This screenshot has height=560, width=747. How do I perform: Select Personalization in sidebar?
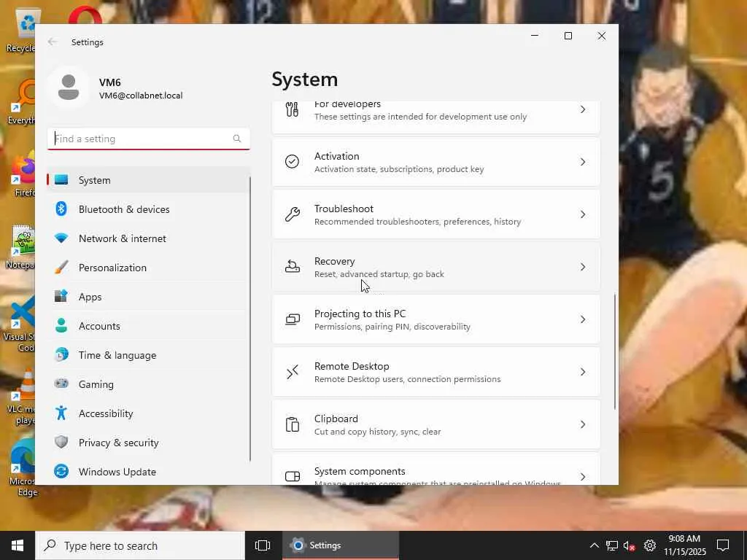(148, 268)
